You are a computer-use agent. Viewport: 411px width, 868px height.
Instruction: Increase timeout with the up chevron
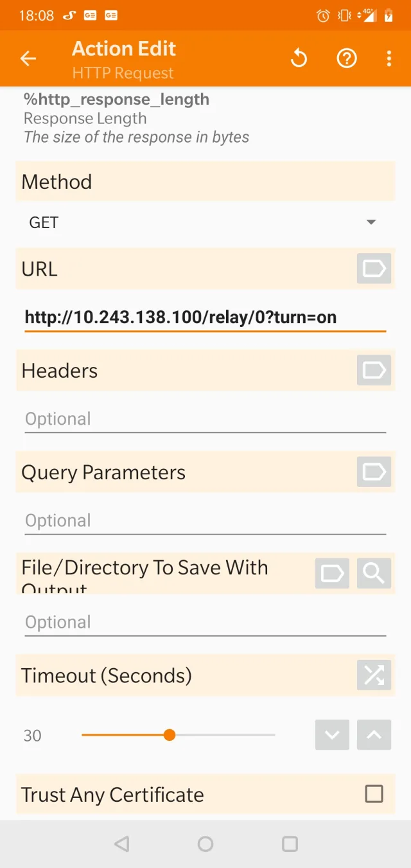(374, 734)
